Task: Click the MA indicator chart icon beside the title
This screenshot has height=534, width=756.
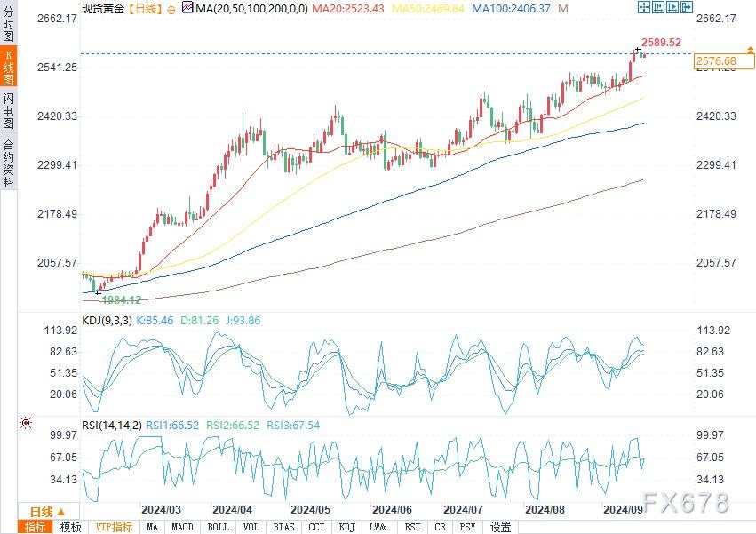Action: coord(188,8)
